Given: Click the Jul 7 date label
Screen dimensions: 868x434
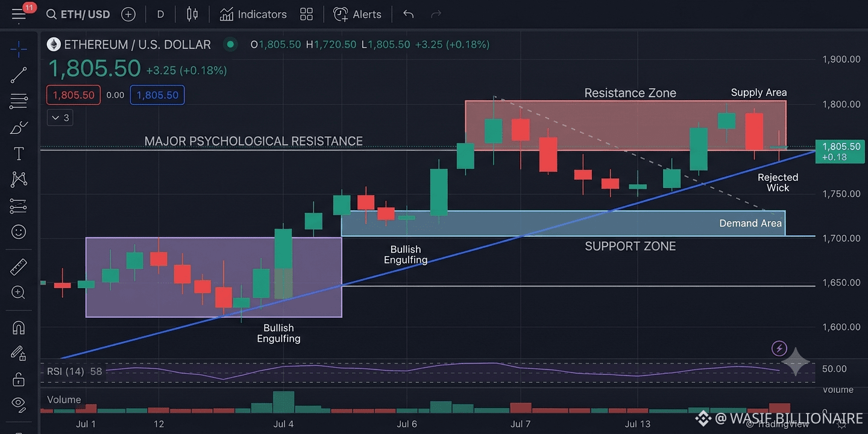Looking at the screenshot, I should tap(520, 424).
